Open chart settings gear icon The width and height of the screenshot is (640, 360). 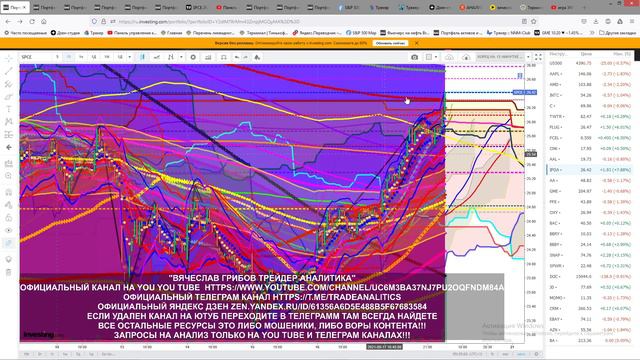click(193, 57)
